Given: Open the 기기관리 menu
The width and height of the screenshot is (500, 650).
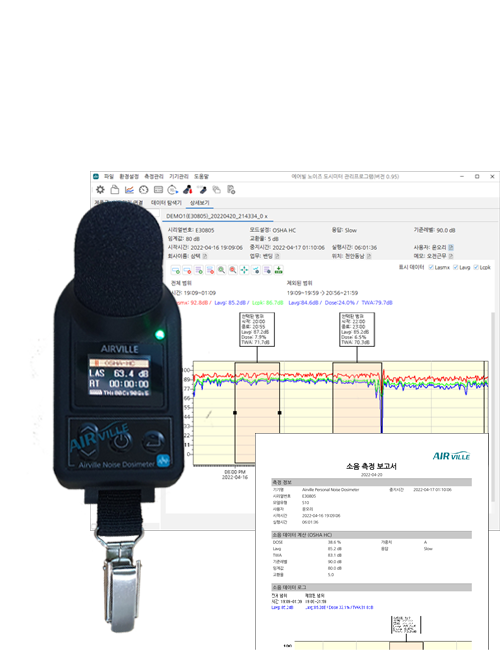Looking at the screenshot, I should [x=179, y=177].
